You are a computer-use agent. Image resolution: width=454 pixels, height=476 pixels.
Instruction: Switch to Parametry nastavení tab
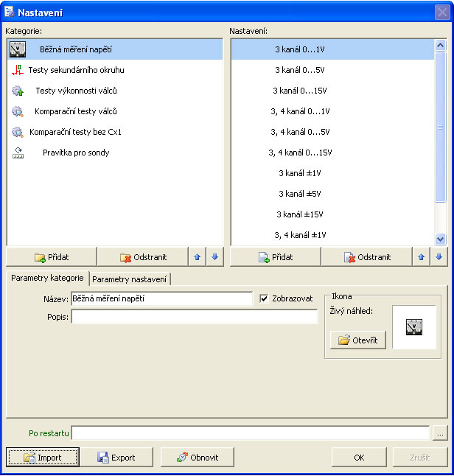point(130,279)
